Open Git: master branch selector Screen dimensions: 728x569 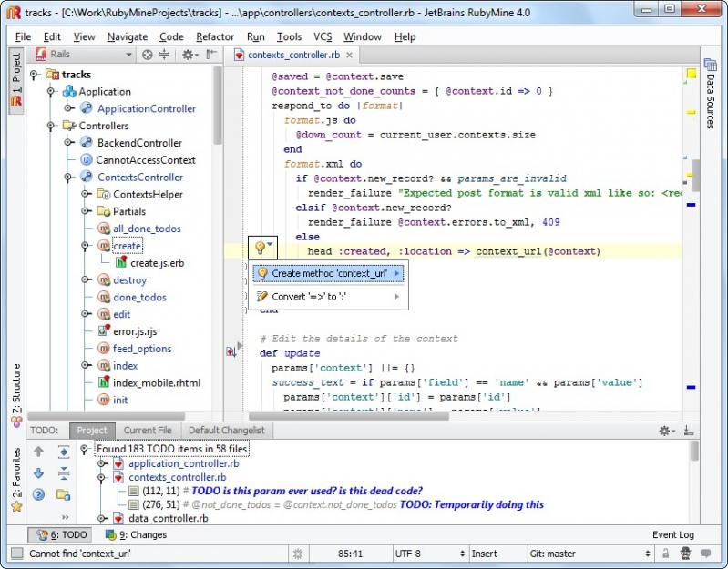tap(590, 554)
